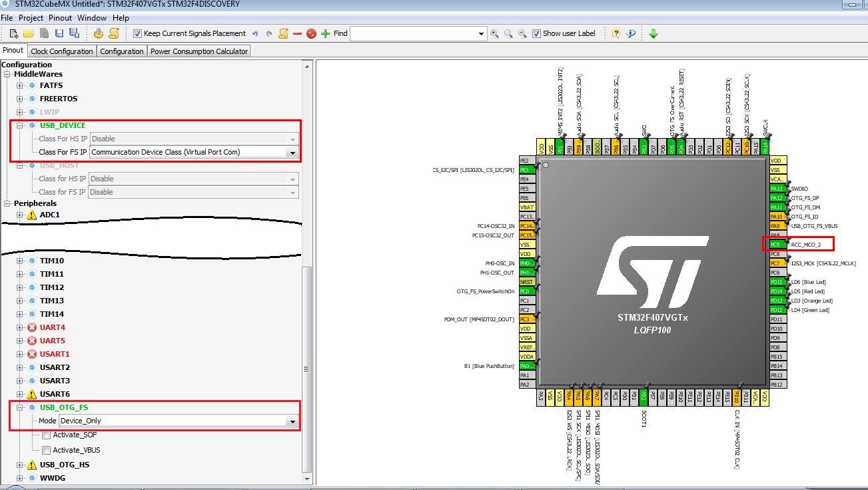
Task: Click the green plus toolbar icon
Action: [326, 33]
